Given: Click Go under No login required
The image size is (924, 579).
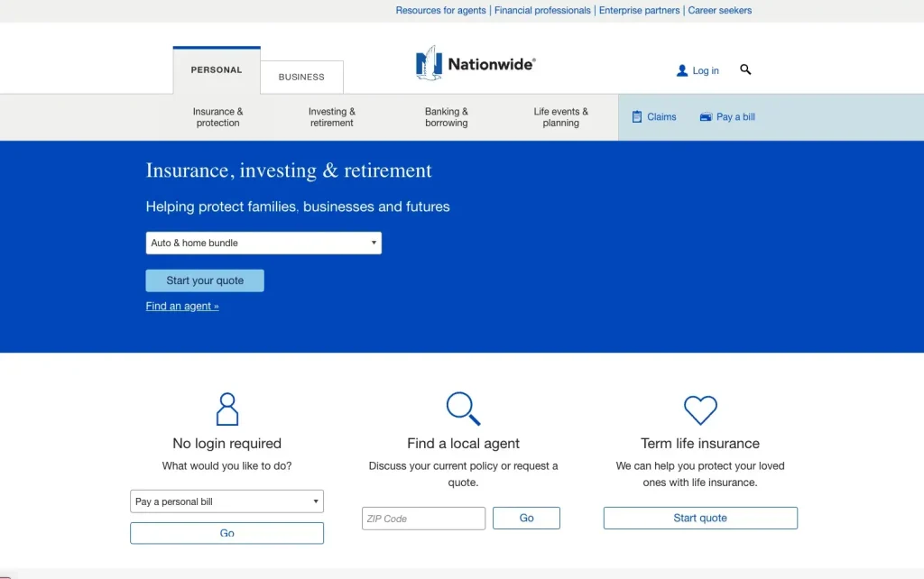Looking at the screenshot, I should point(226,533).
